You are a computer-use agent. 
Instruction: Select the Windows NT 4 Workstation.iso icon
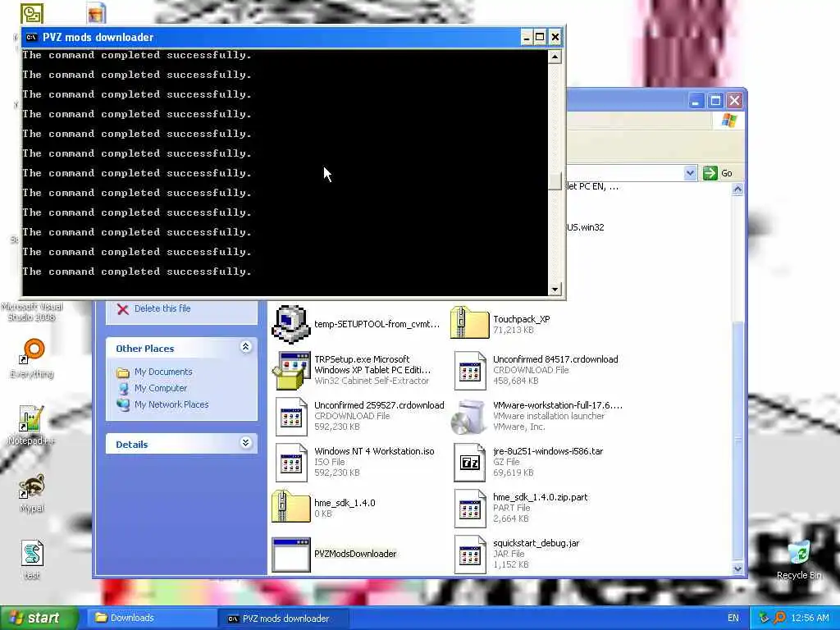click(291, 463)
